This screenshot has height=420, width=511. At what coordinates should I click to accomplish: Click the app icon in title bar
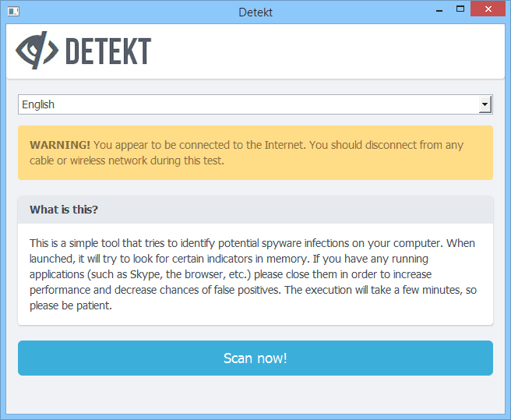(x=13, y=12)
